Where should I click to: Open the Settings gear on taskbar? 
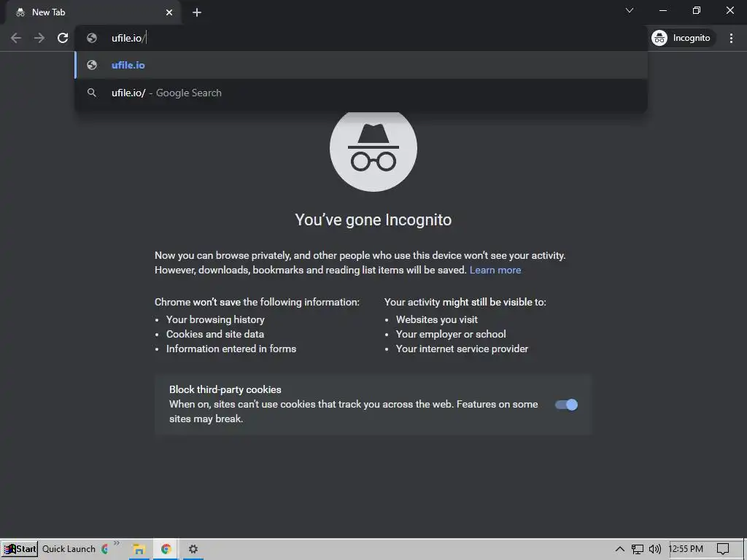(193, 549)
